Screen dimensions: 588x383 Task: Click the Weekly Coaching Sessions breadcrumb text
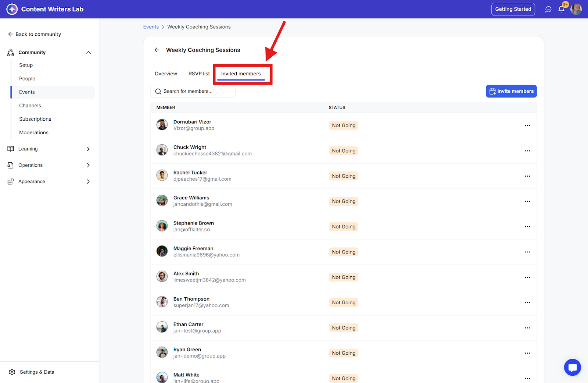199,27
